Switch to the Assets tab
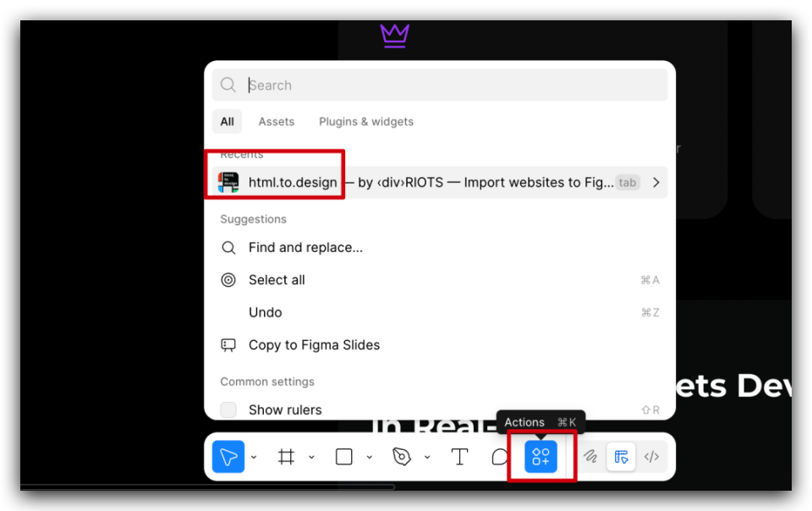The image size is (812, 511). [x=277, y=122]
